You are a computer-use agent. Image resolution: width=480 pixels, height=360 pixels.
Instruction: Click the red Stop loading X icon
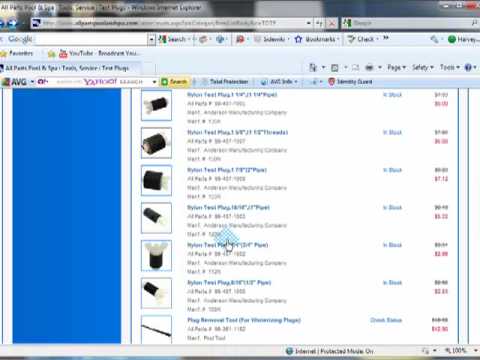(332, 23)
